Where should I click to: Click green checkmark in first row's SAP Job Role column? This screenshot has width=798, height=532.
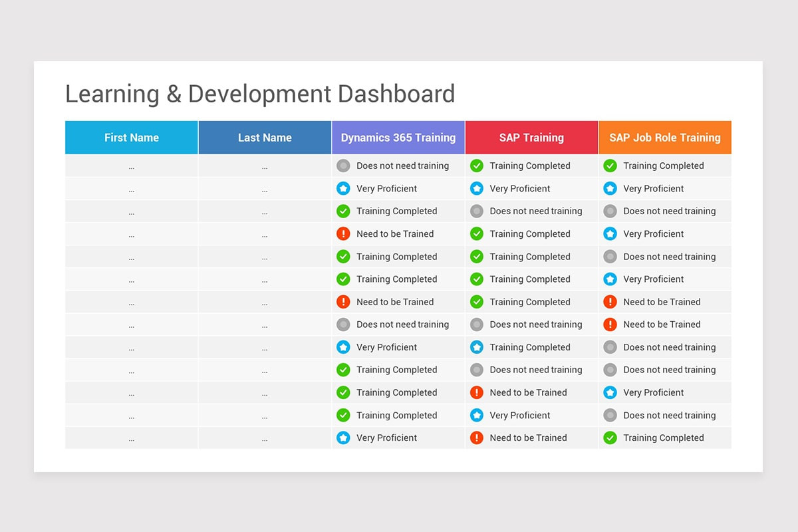pyautogui.click(x=610, y=166)
